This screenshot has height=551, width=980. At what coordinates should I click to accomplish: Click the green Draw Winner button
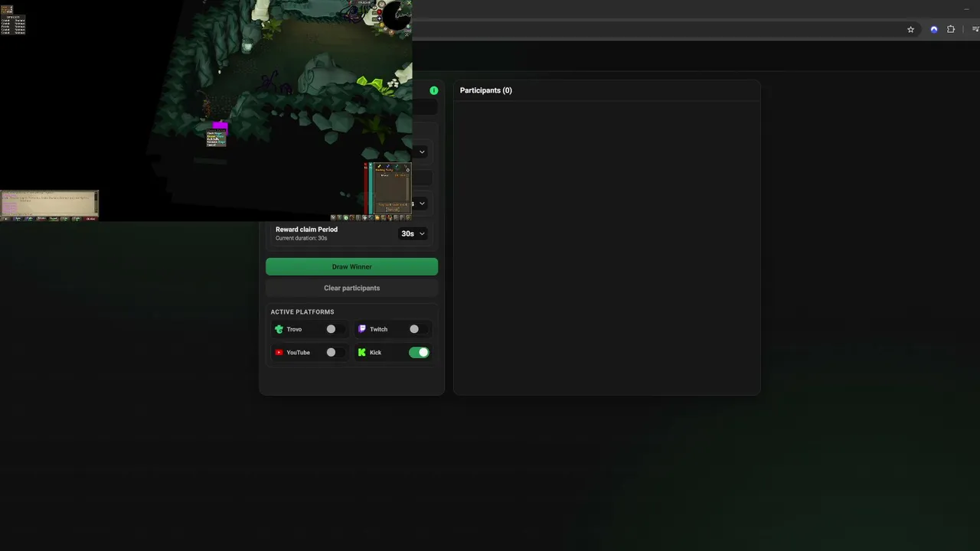coord(351,266)
